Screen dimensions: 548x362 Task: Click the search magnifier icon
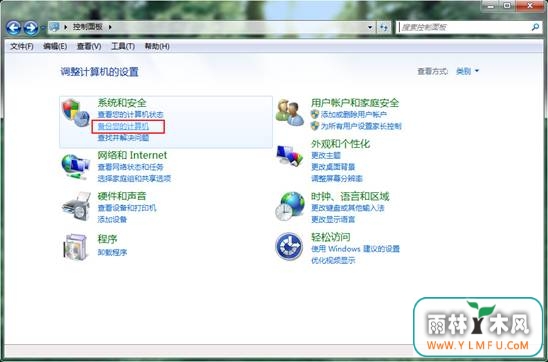[535, 27]
